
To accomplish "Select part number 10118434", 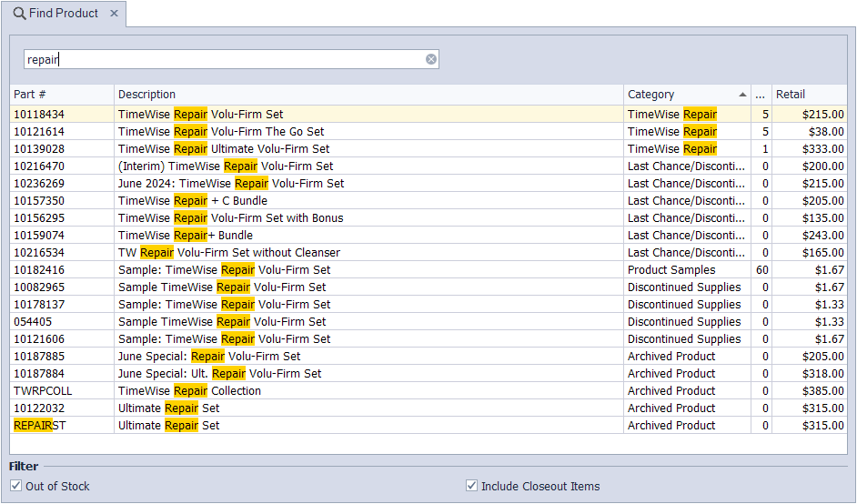I will click(39, 115).
